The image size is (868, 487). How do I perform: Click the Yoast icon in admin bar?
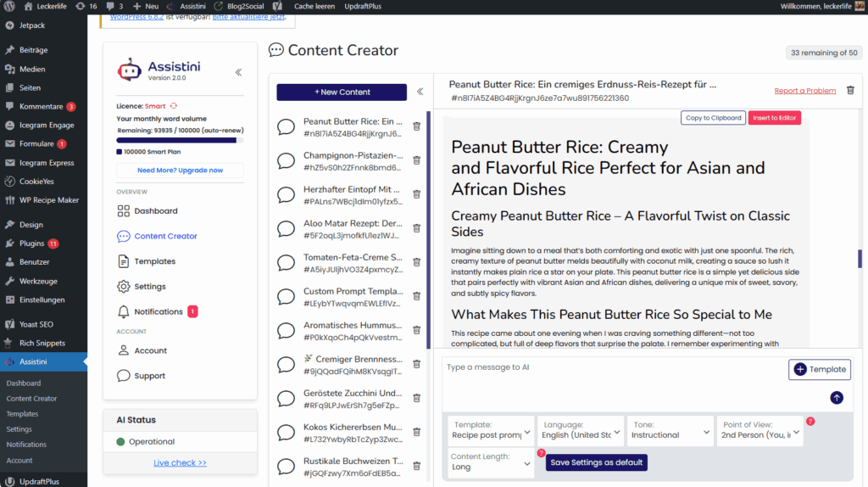coord(277,6)
